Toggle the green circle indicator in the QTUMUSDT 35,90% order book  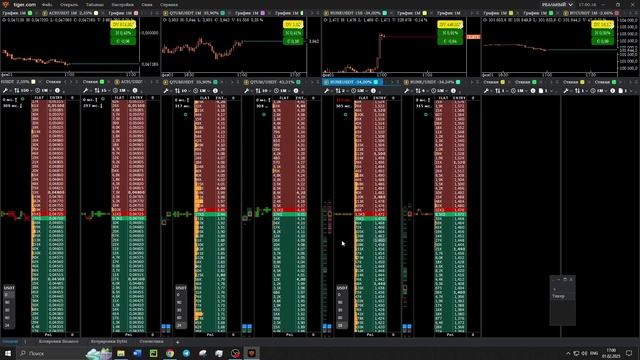tap(185, 114)
